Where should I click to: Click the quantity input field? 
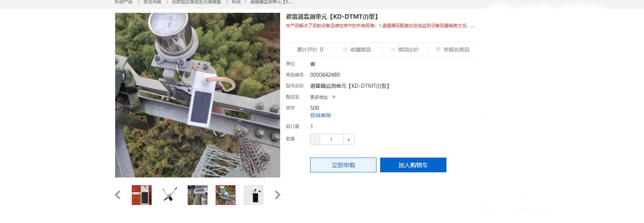point(332,139)
